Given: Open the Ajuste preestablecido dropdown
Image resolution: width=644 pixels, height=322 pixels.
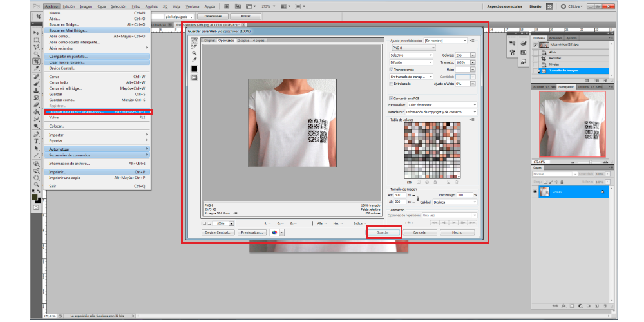Looking at the screenshot, I should click(x=446, y=41).
